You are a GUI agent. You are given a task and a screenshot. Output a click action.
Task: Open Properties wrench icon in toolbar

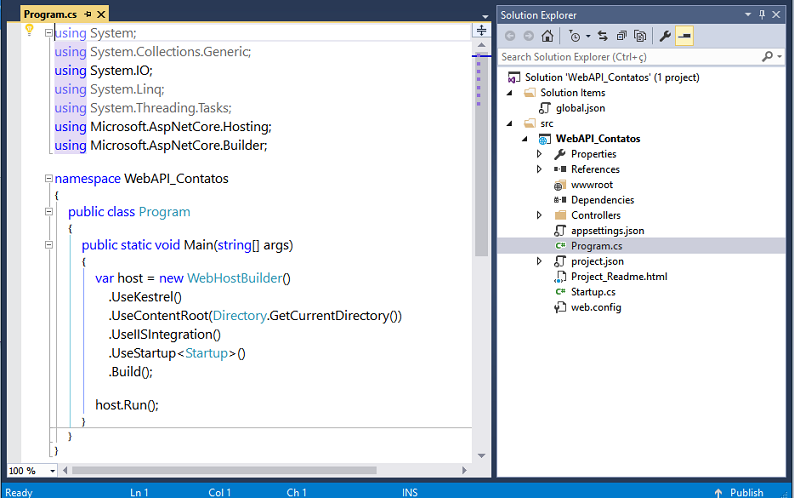click(665, 36)
